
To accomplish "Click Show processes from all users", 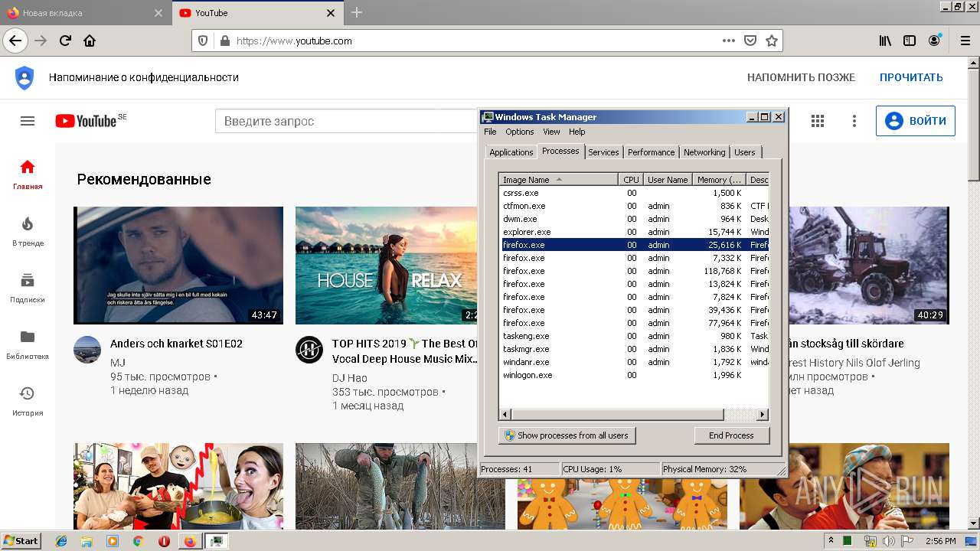I will coord(567,435).
